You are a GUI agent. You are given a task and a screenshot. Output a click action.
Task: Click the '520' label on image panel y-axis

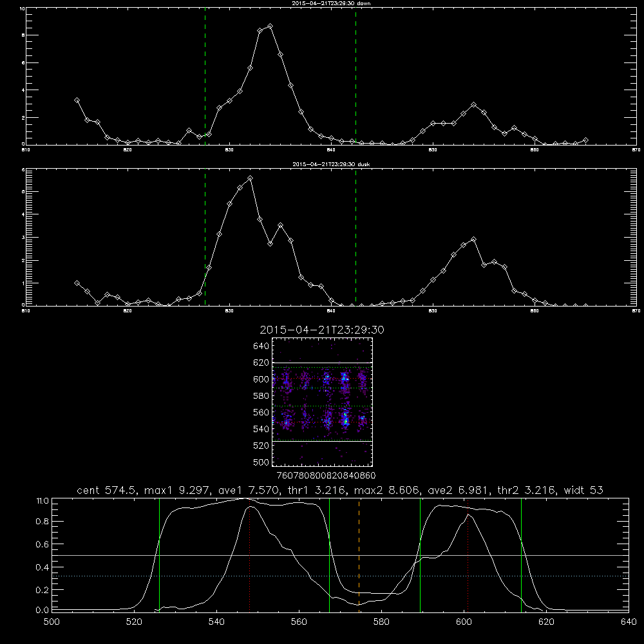(x=261, y=445)
